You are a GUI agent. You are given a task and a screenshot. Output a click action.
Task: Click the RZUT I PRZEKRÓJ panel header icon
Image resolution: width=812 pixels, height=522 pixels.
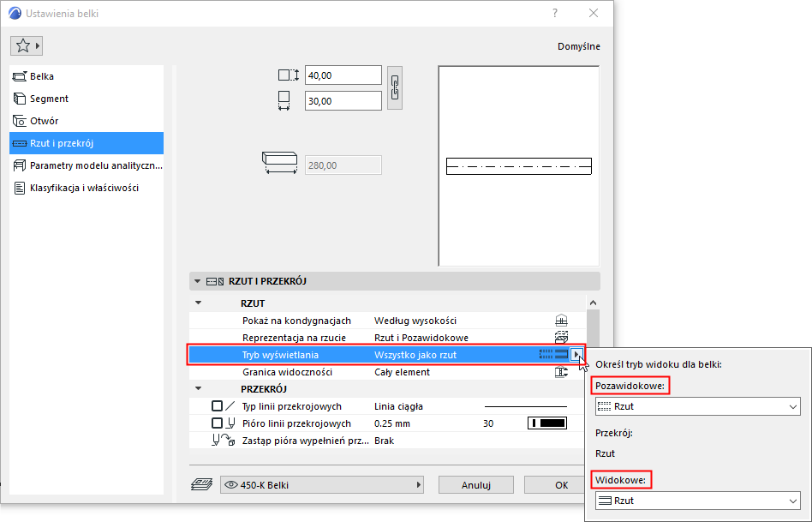coord(215,281)
